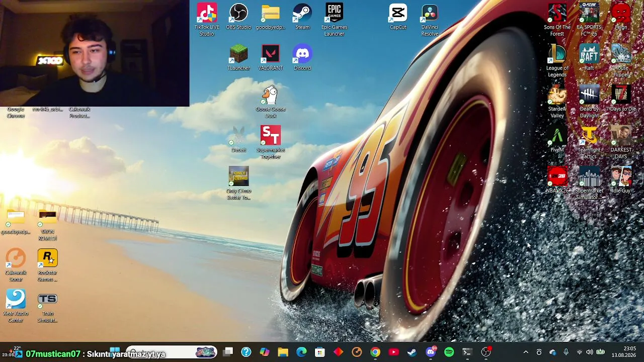644x362 pixels.
Task: Click the taskbar search box
Action: [171, 352]
